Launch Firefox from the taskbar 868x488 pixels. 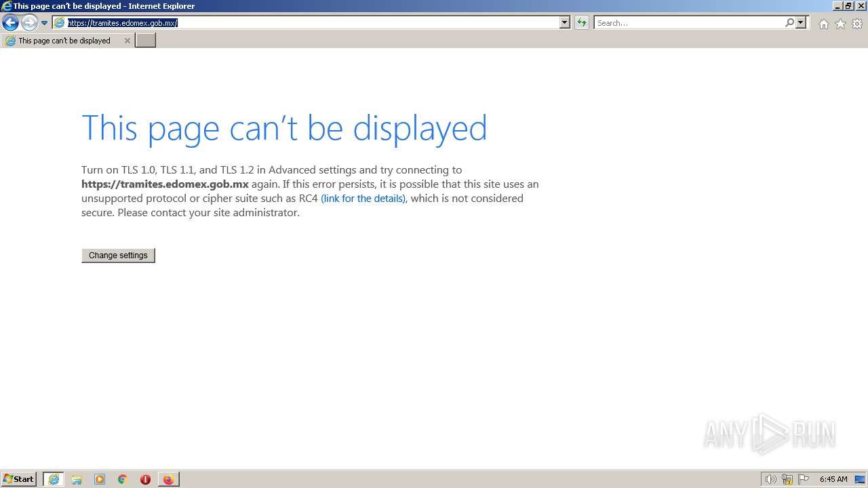(x=168, y=479)
